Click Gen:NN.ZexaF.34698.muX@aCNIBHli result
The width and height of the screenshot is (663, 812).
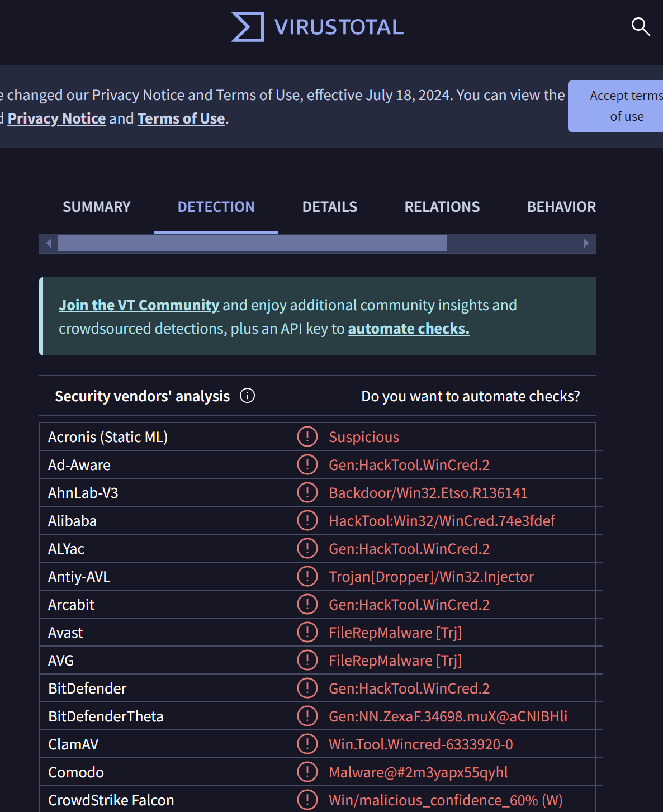[448, 716]
